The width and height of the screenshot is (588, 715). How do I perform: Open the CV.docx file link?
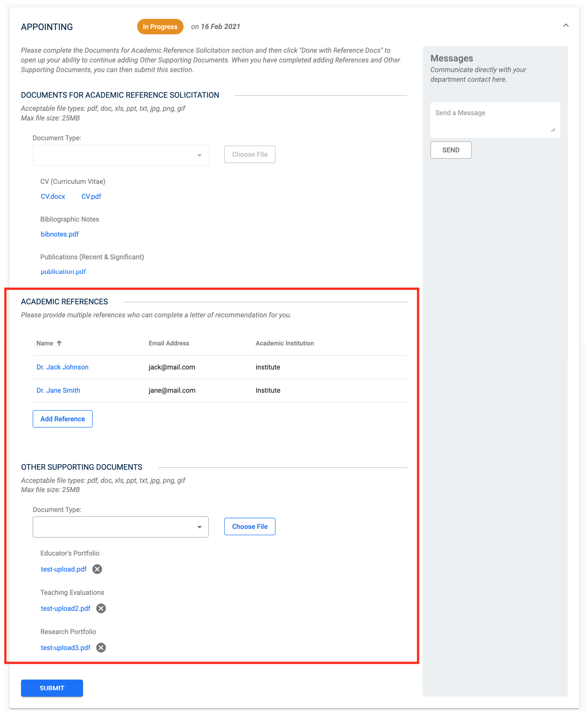53,197
